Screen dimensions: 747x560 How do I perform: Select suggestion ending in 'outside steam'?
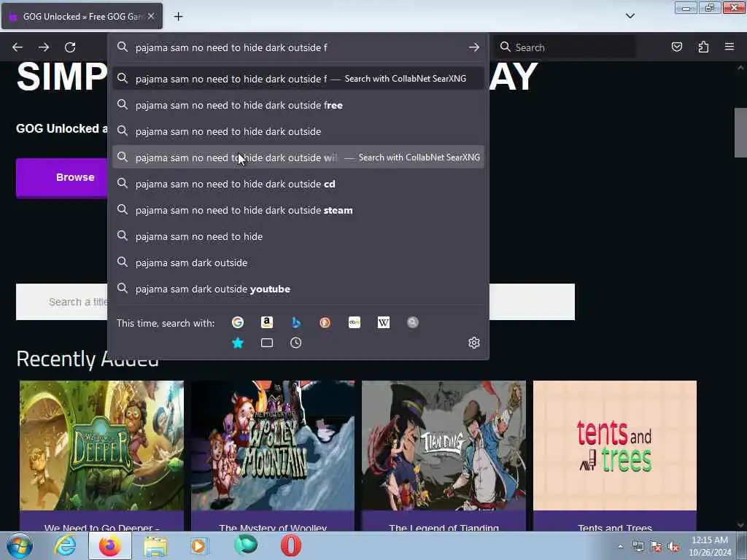[x=298, y=210]
